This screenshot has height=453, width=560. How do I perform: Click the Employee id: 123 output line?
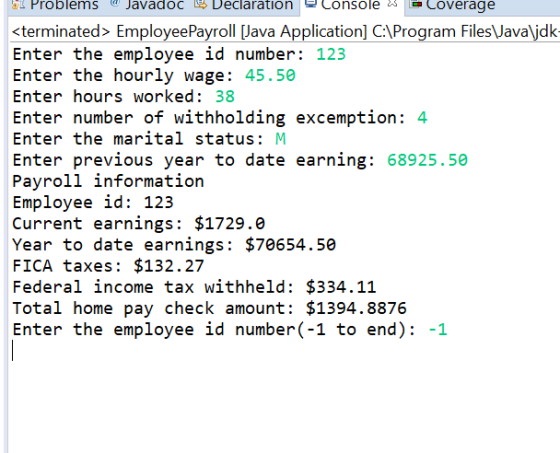pyautogui.click(x=93, y=202)
